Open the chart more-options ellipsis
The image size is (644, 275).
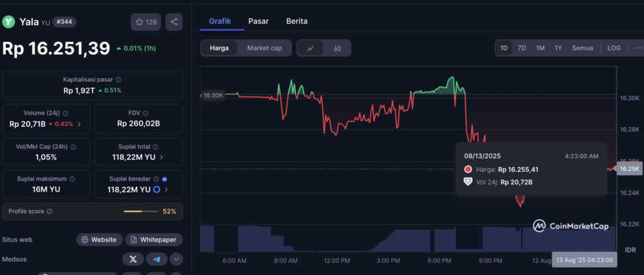click(x=638, y=48)
